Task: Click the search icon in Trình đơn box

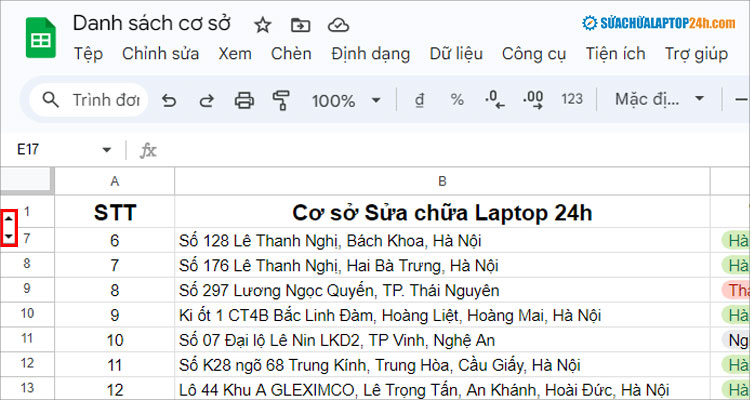Action: tap(50, 100)
